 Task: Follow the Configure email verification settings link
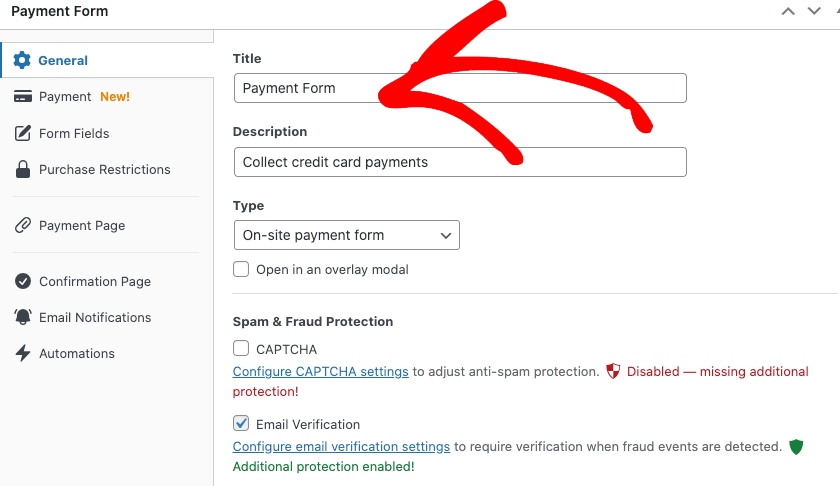[341, 447]
